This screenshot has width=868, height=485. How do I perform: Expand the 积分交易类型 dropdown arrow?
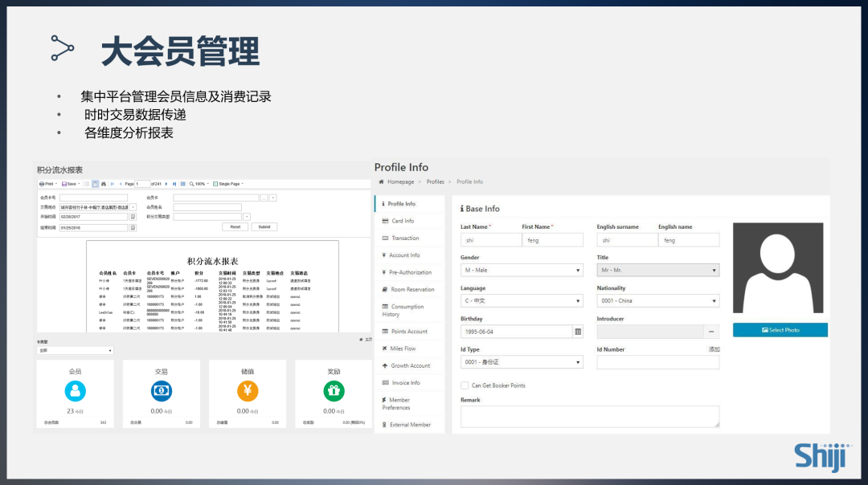pyautogui.click(x=247, y=217)
